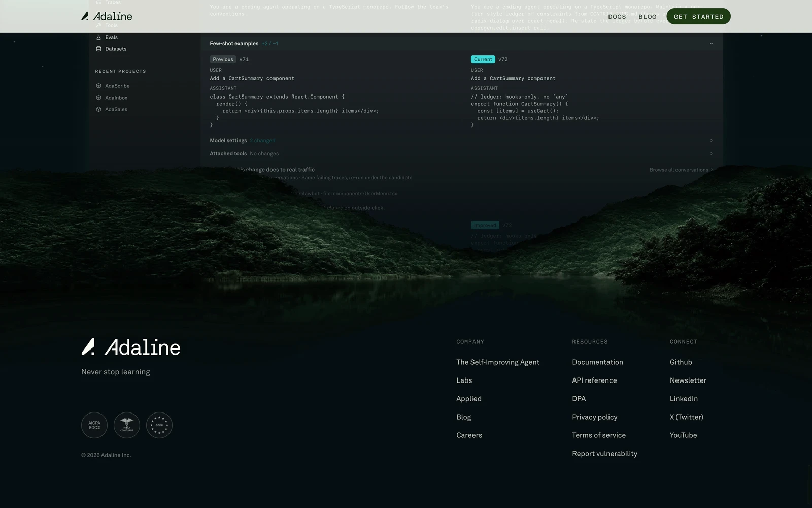
Task: Click the Model settings label
Action: (x=228, y=141)
